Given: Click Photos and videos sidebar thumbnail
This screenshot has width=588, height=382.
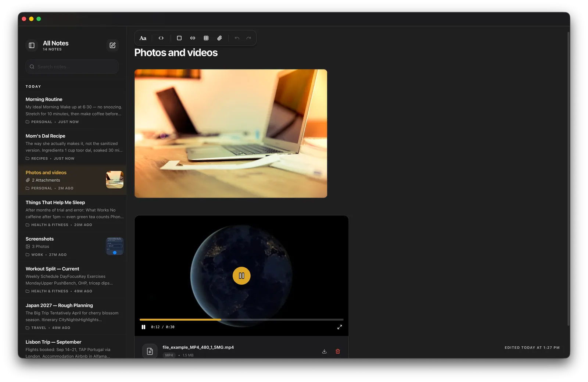Looking at the screenshot, I should click(115, 180).
